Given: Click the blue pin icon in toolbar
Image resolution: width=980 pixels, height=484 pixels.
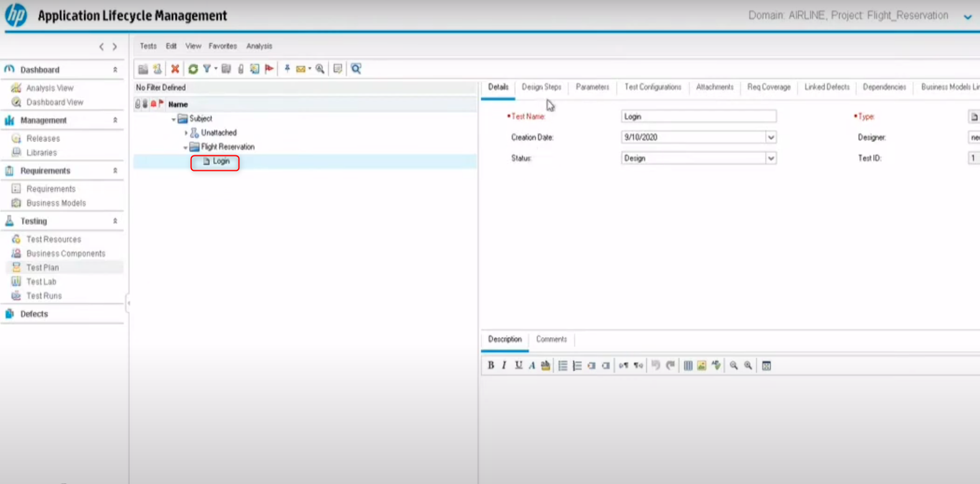Looking at the screenshot, I should pyautogui.click(x=287, y=69).
